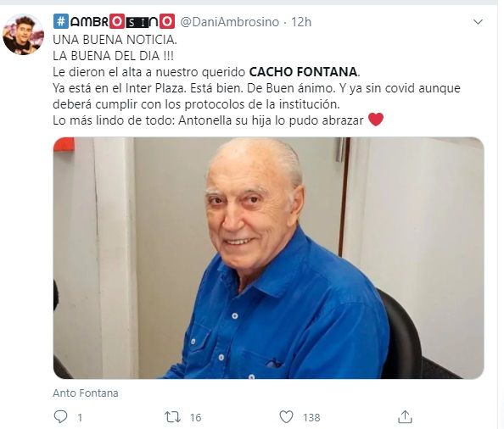504x429 pixels.
Task: Open the @DaniAmbrosino handle link
Action: click(229, 22)
